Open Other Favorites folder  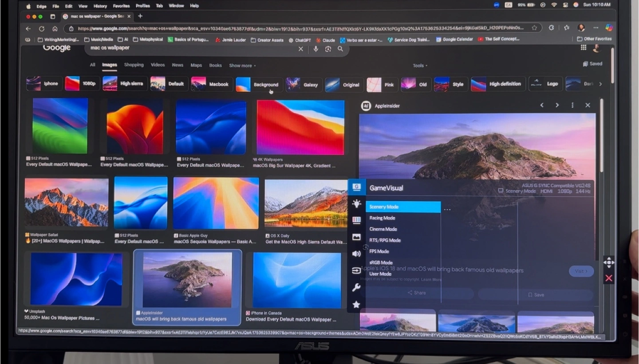pyautogui.click(x=594, y=39)
